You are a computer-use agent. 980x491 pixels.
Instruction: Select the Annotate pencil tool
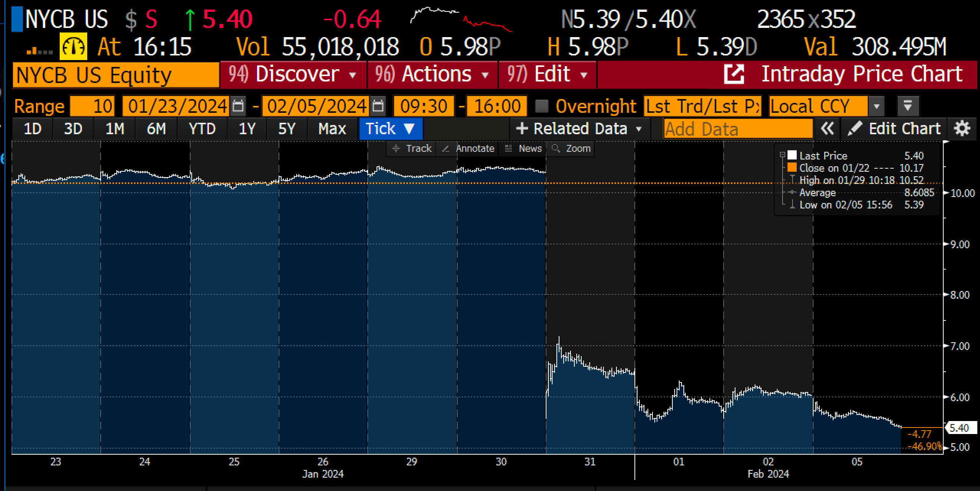coord(468,148)
